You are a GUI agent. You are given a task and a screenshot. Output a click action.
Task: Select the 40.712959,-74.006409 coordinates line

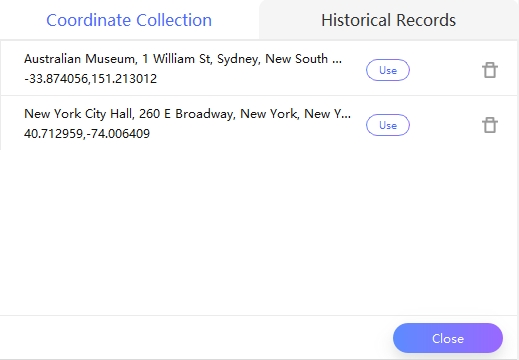(87, 134)
